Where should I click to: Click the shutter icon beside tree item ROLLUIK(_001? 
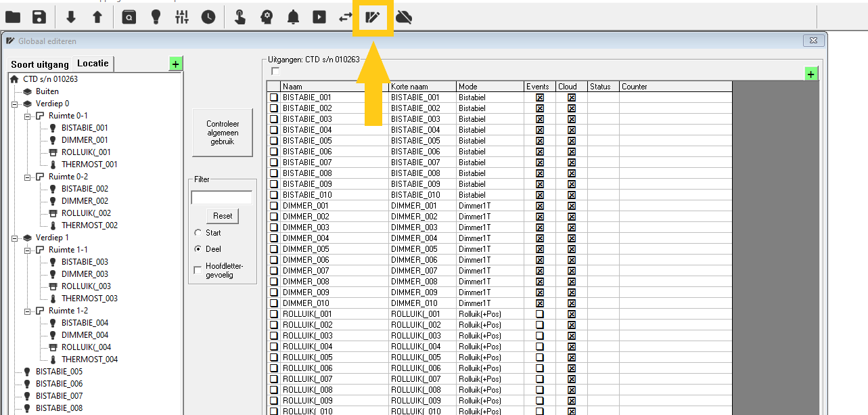click(x=53, y=152)
